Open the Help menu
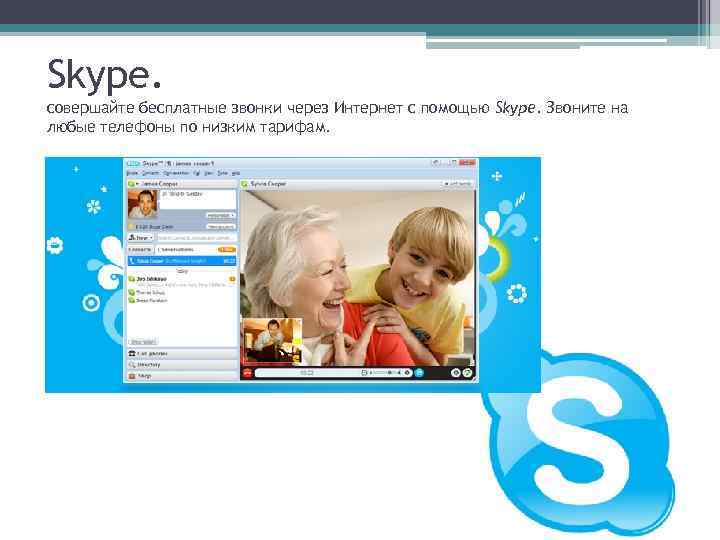This screenshot has width=720, height=540. [x=236, y=173]
